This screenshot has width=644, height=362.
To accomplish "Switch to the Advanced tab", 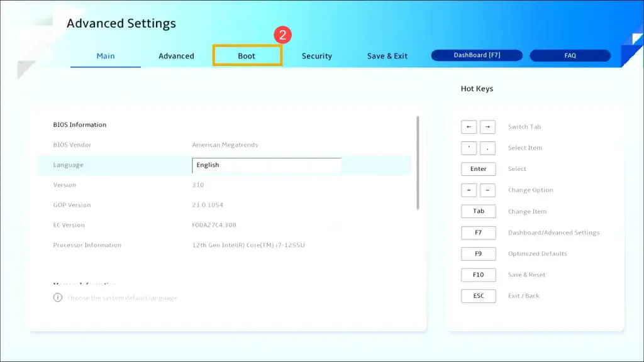I will click(x=176, y=56).
